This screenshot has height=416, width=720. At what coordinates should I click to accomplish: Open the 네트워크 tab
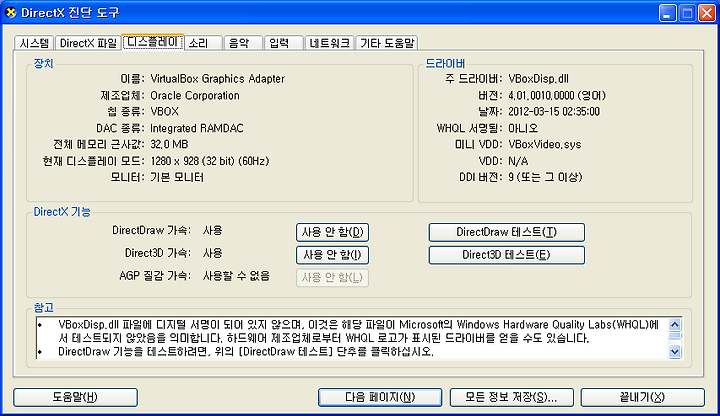point(329,43)
